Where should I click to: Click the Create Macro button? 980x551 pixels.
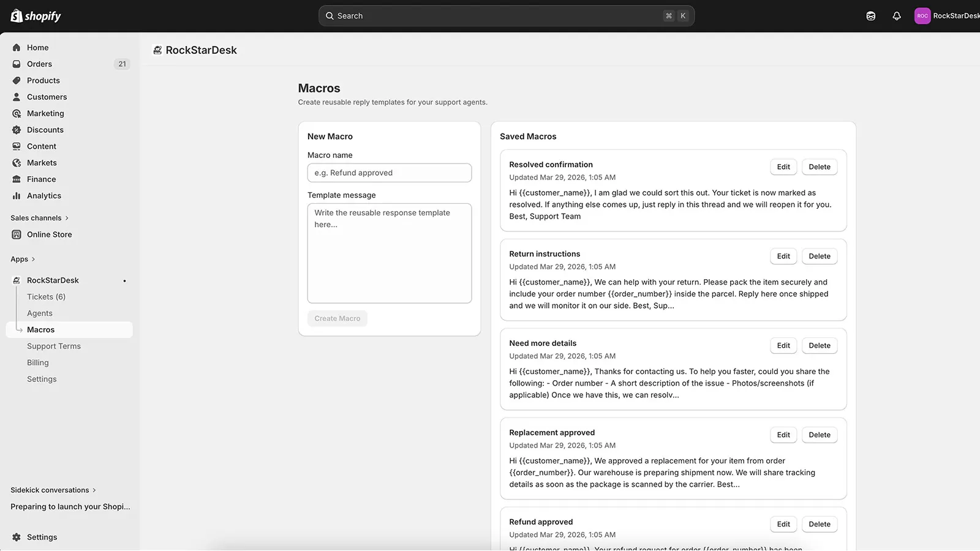[337, 319]
